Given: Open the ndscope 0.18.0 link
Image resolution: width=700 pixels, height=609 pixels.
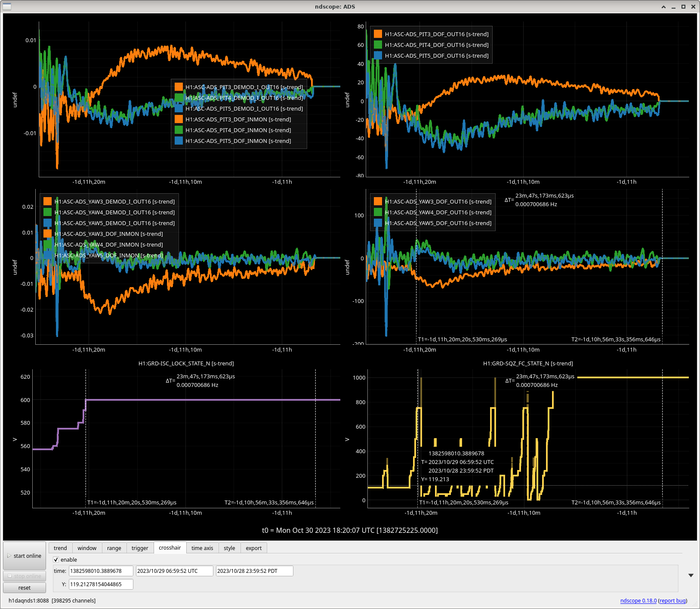Looking at the screenshot, I should [638, 600].
